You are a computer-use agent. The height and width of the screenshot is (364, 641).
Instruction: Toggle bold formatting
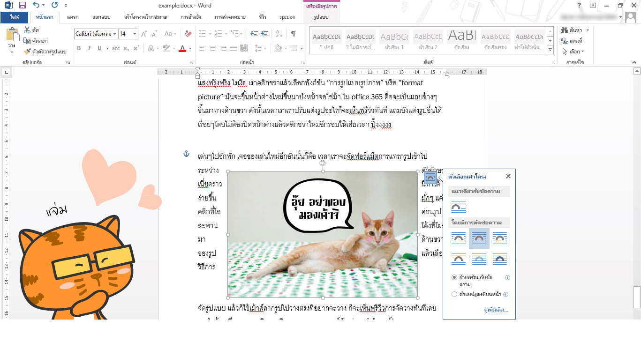pyautogui.click(x=79, y=48)
